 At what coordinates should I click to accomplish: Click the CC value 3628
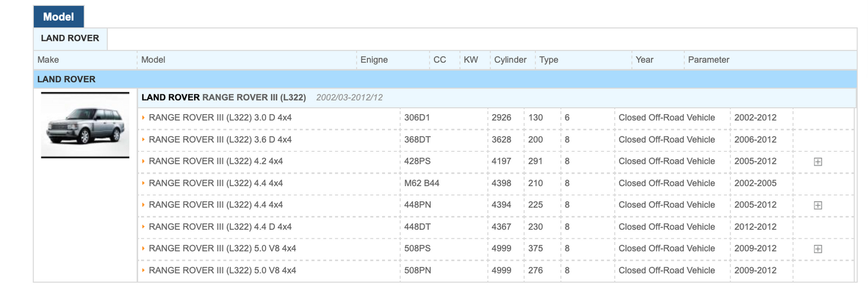pyautogui.click(x=502, y=139)
